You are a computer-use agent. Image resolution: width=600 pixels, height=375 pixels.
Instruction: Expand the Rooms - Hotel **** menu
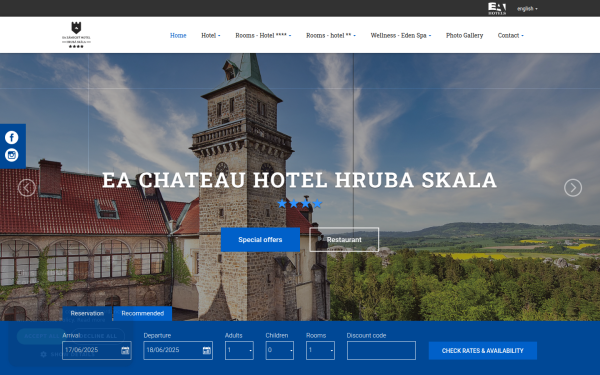[x=263, y=35]
